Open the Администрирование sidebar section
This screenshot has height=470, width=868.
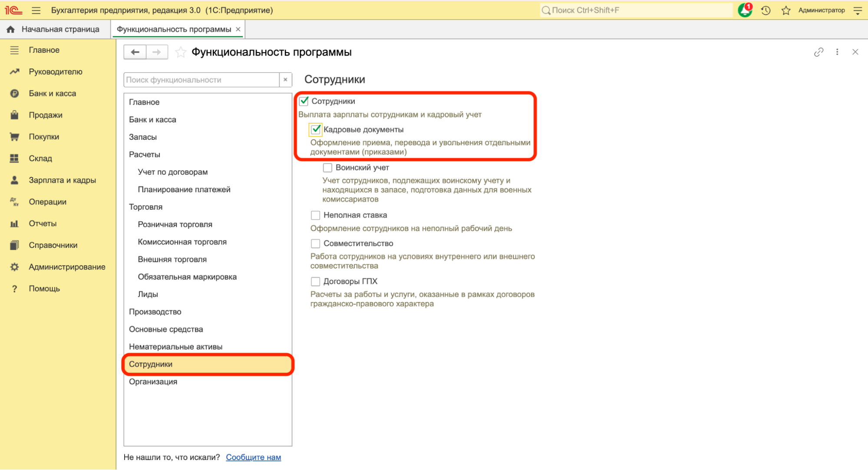(67, 267)
